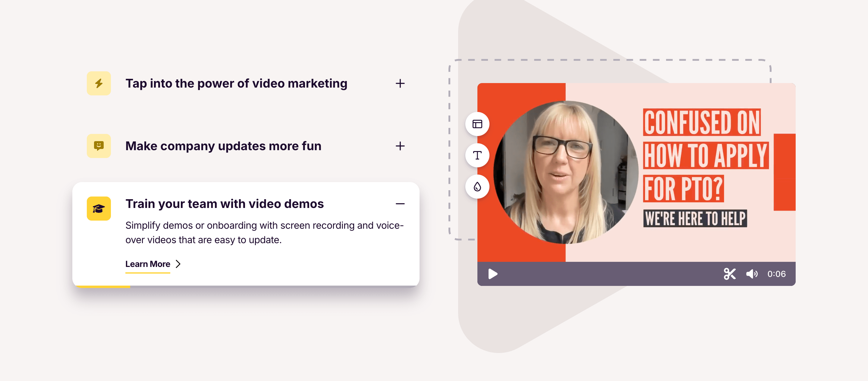868x381 pixels.
Task: Click the graduation cap icon
Action: coord(99,209)
